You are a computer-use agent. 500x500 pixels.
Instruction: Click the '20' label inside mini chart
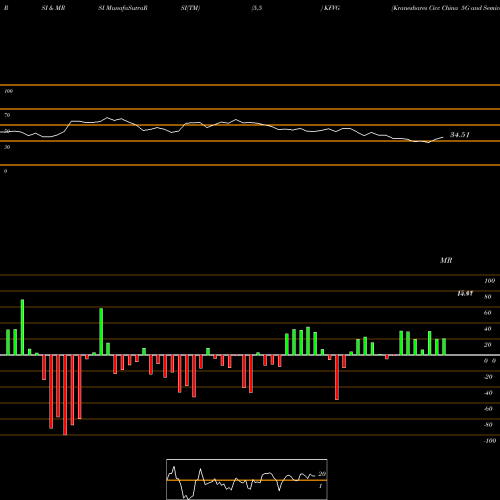[322, 474]
